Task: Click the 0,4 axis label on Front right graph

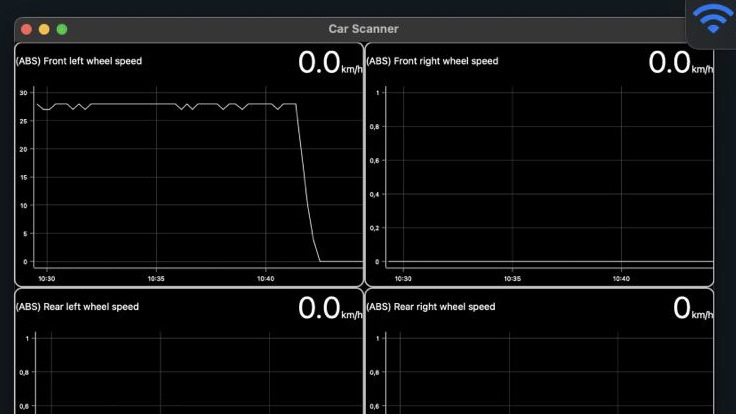Action: click(x=374, y=194)
